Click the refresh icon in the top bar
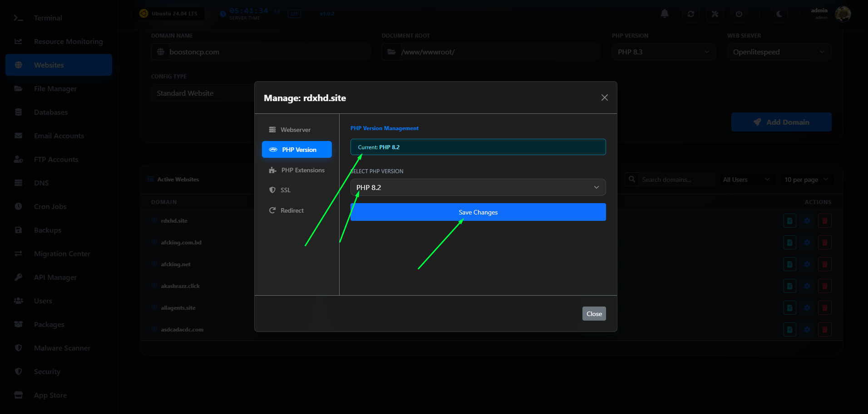 (x=690, y=14)
